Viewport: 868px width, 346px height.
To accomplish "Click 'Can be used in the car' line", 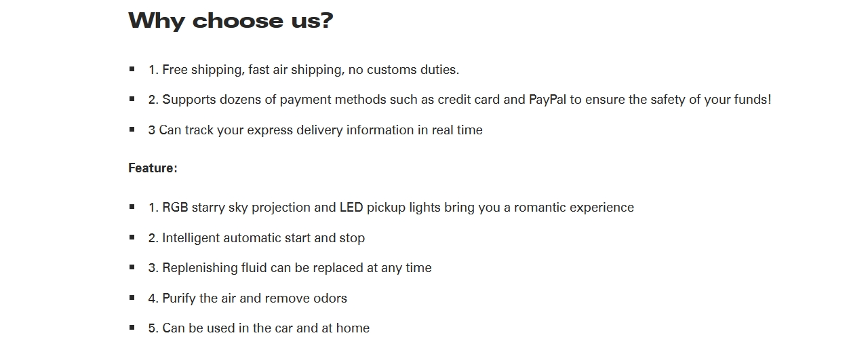I will coord(259,328).
